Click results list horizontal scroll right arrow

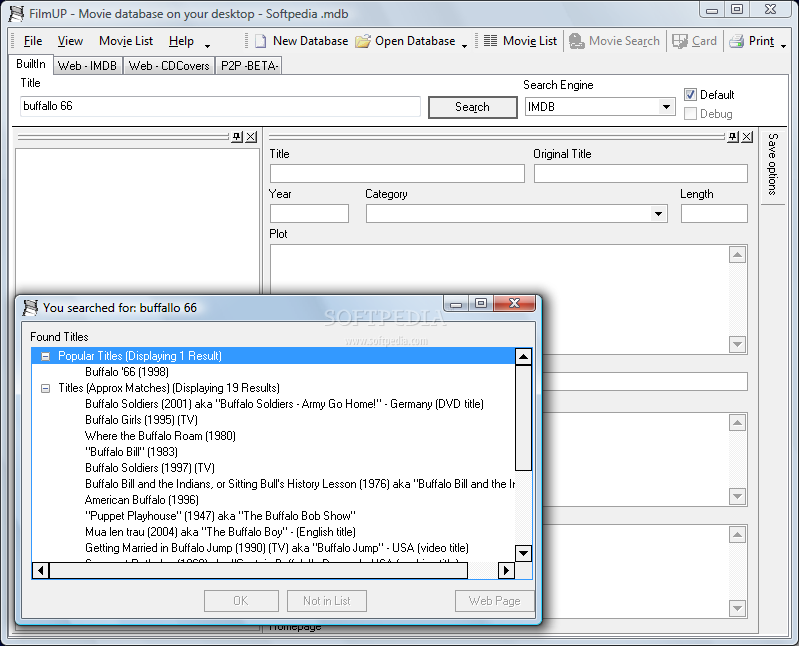point(506,570)
